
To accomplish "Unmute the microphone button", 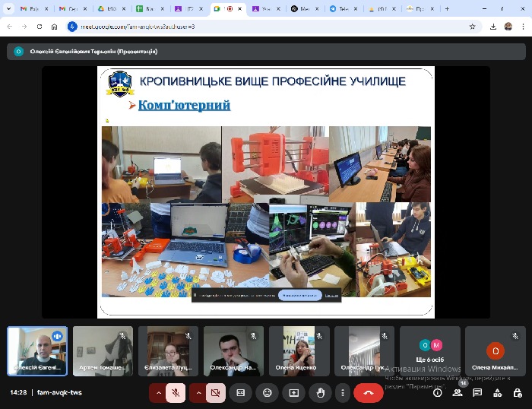I will pos(176,392).
